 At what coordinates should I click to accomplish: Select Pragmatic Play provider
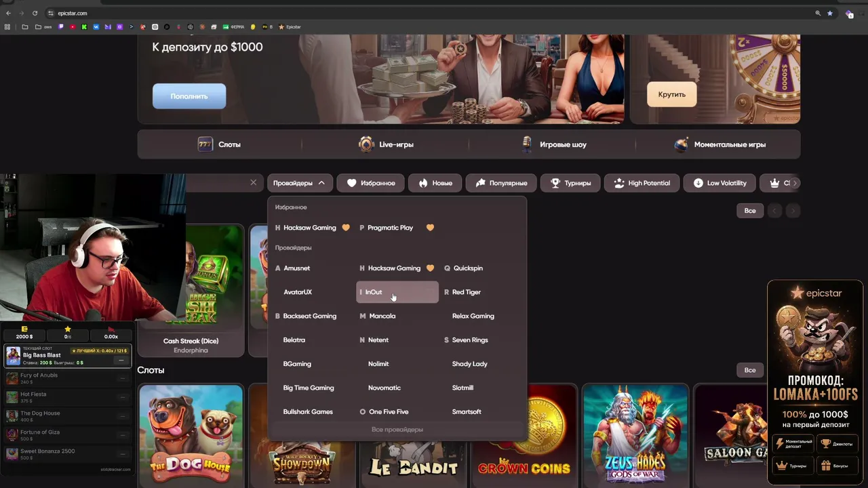[390, 228]
